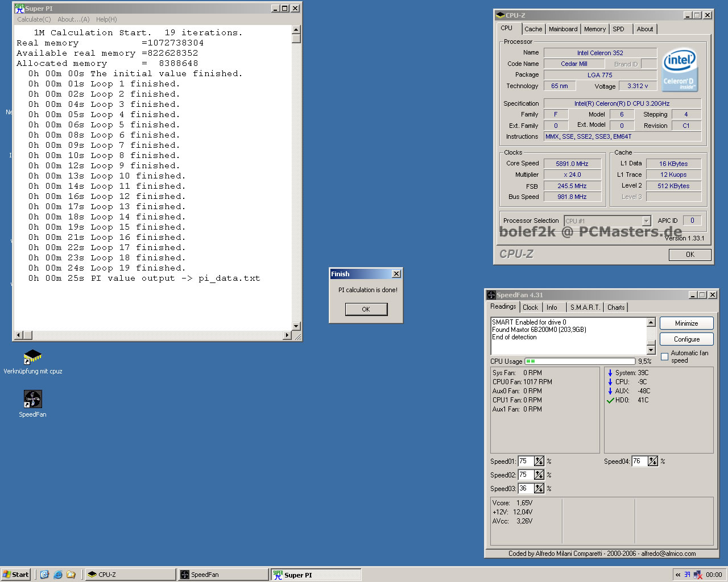Image resolution: width=728 pixels, height=582 pixels.
Task: Click the Speed02 value field in SpeedFan
Action: point(526,475)
